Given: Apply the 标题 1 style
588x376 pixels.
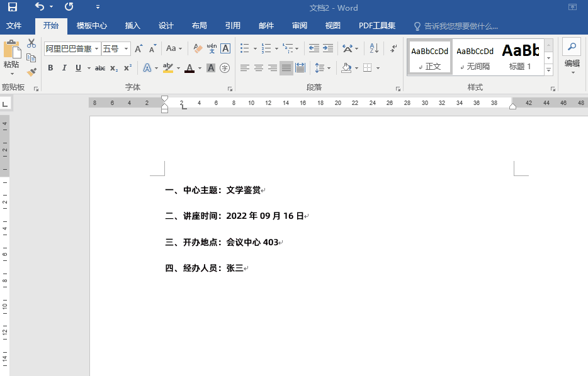Looking at the screenshot, I should coord(521,57).
